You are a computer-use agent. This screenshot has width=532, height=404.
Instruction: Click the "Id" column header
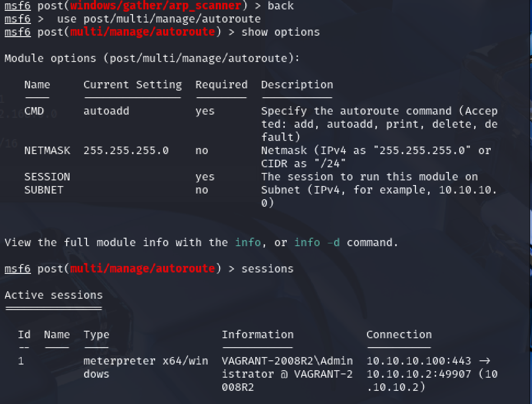pyautogui.click(x=24, y=335)
